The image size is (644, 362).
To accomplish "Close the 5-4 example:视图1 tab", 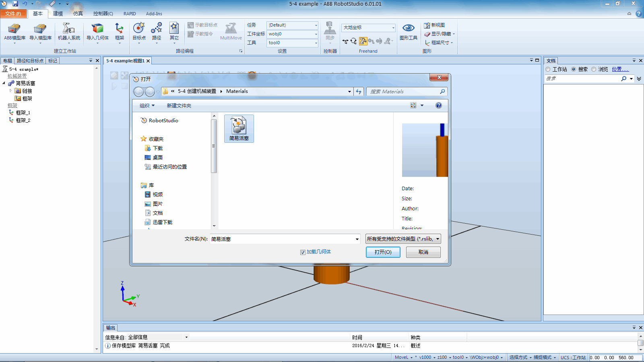I will pos(148,61).
